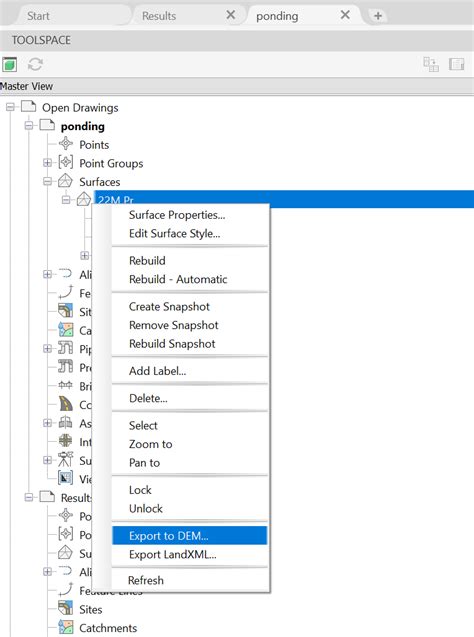The width and height of the screenshot is (474, 637).
Task: Collapse the 22M surface node
Action: pyautogui.click(x=66, y=199)
